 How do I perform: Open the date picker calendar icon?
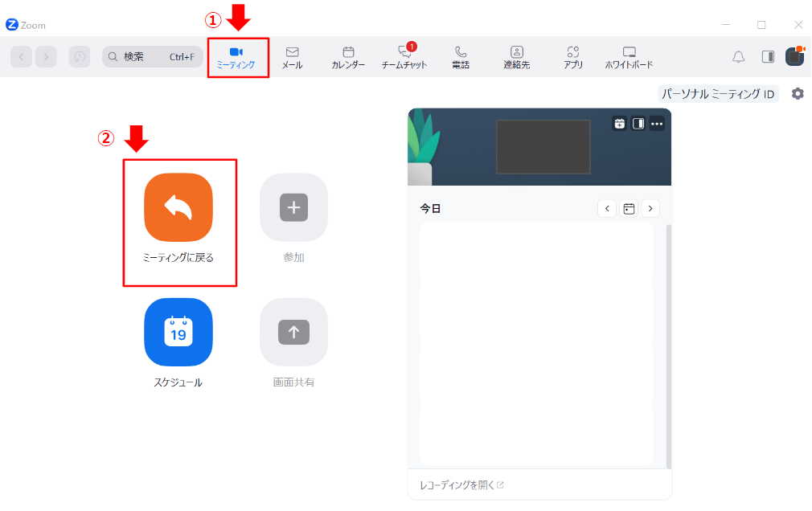point(629,209)
